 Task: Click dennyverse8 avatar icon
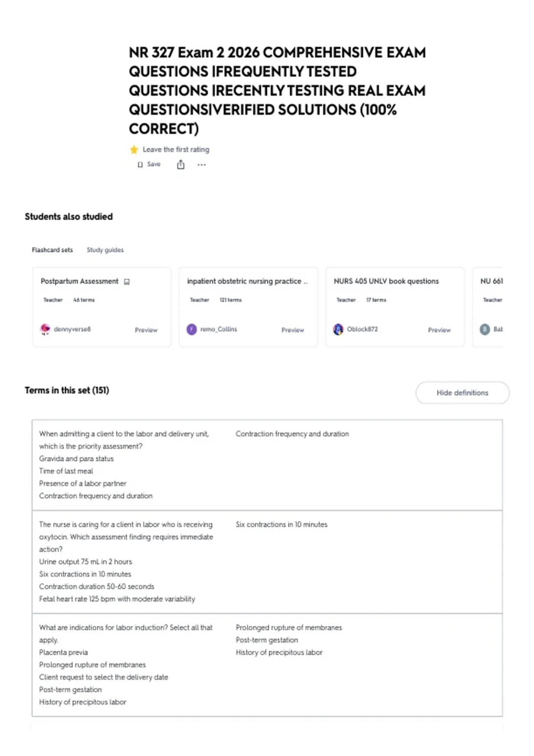tap(45, 329)
